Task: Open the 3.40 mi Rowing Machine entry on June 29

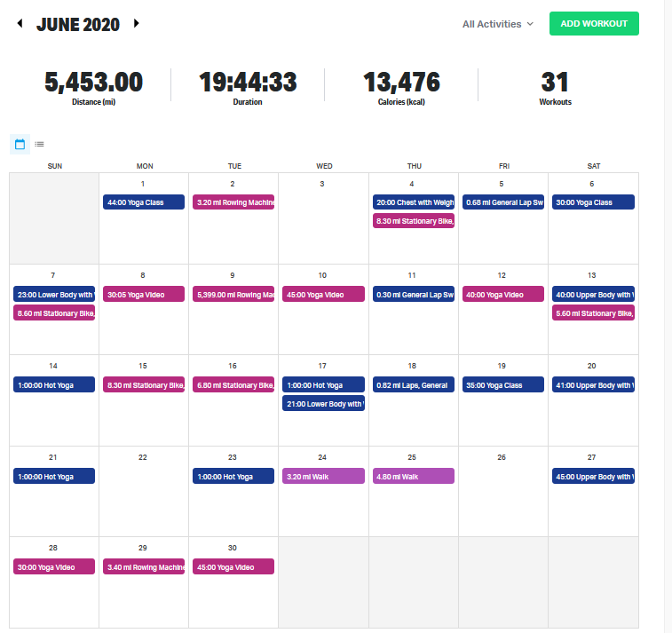Action: pyautogui.click(x=143, y=566)
